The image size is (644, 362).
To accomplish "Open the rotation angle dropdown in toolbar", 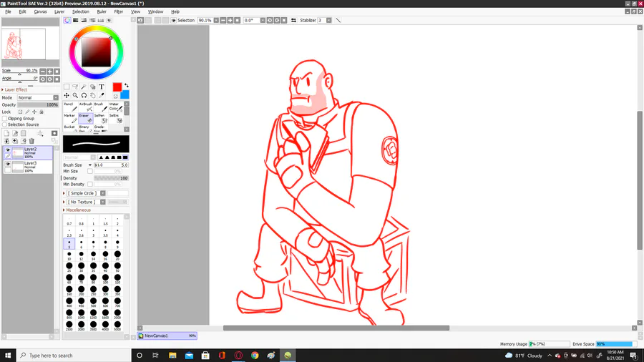I will 263,20.
